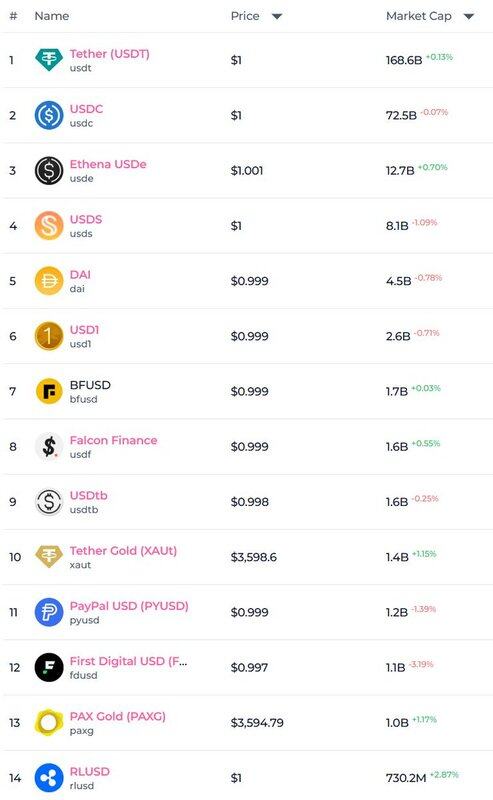
Task: Sort by Market Cap dropdown arrow
Action: click(469, 16)
